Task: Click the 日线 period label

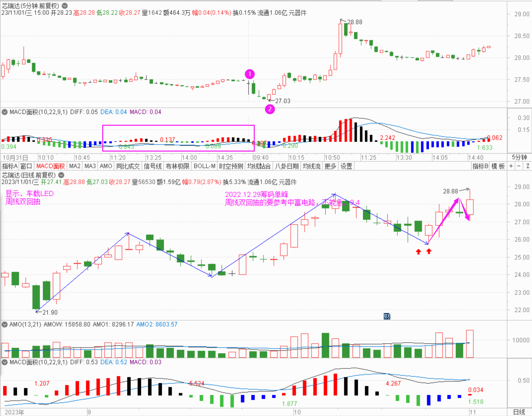Action: pos(519,412)
